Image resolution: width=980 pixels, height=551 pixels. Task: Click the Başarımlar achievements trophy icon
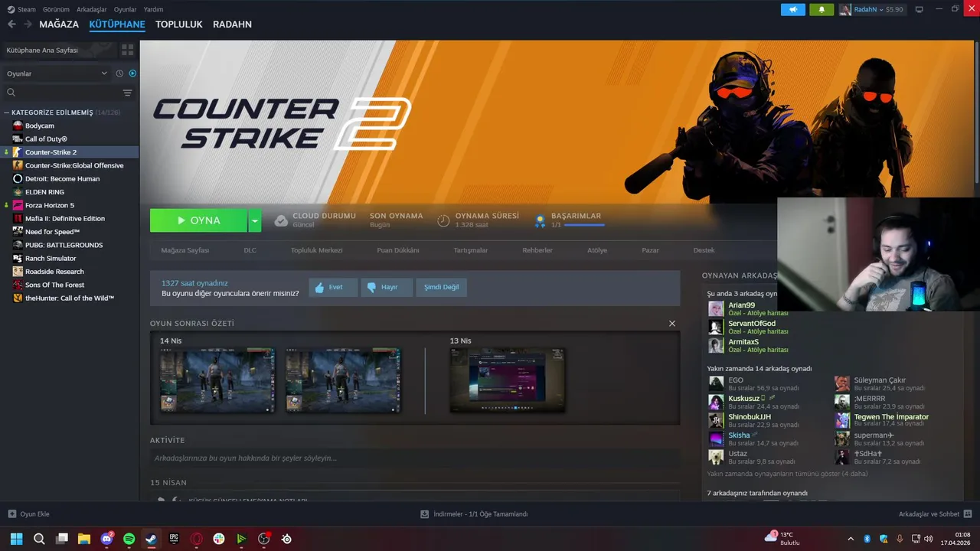(540, 220)
